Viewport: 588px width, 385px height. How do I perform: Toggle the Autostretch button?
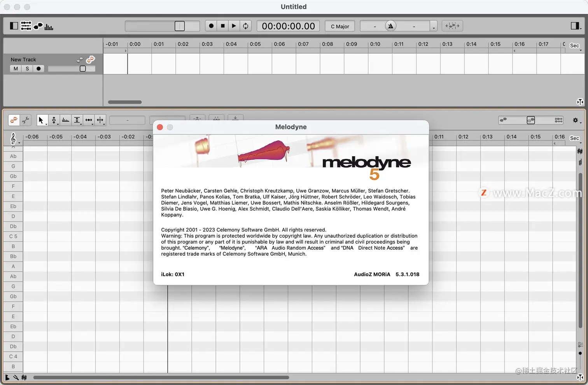(x=452, y=26)
